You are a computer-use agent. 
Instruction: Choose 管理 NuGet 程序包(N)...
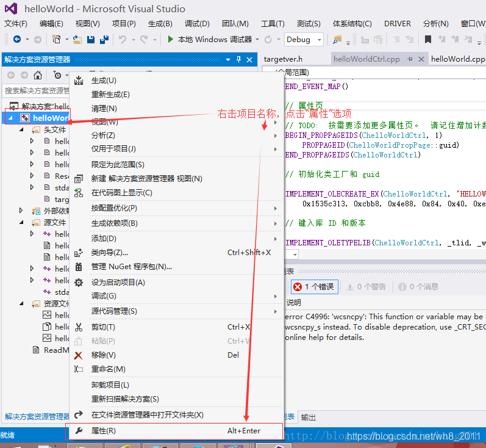coord(176,267)
